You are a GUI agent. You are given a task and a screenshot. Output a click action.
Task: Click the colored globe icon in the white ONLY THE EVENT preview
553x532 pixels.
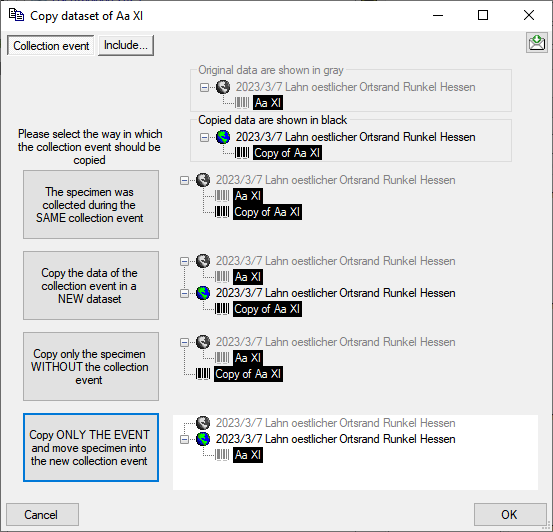coord(203,439)
